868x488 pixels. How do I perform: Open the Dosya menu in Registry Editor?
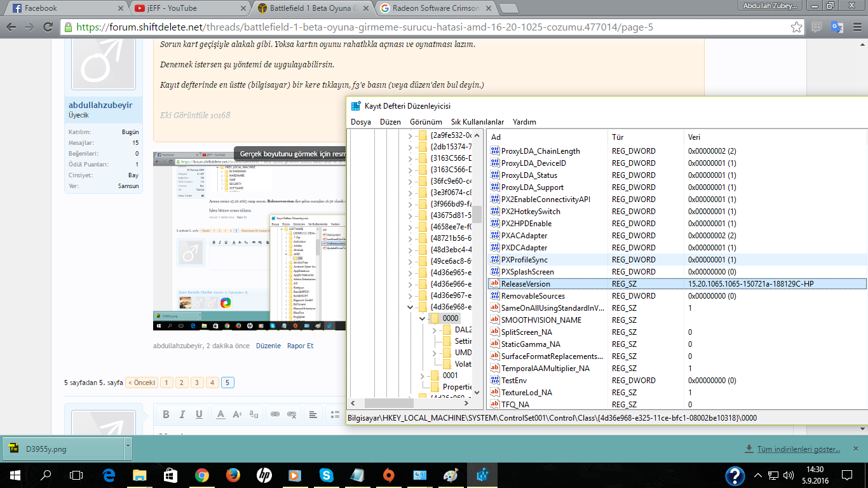[x=361, y=122]
